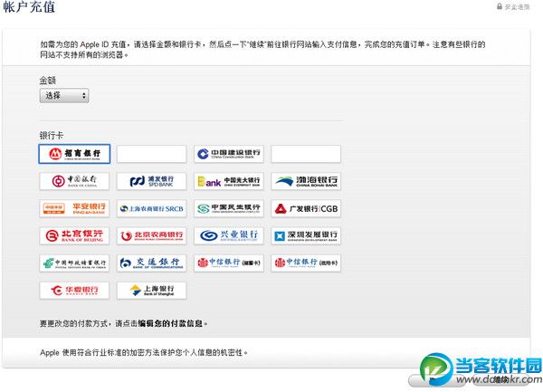
Task: Select China Everbright Bank (中国光大银行)
Action: pyautogui.click(x=229, y=181)
